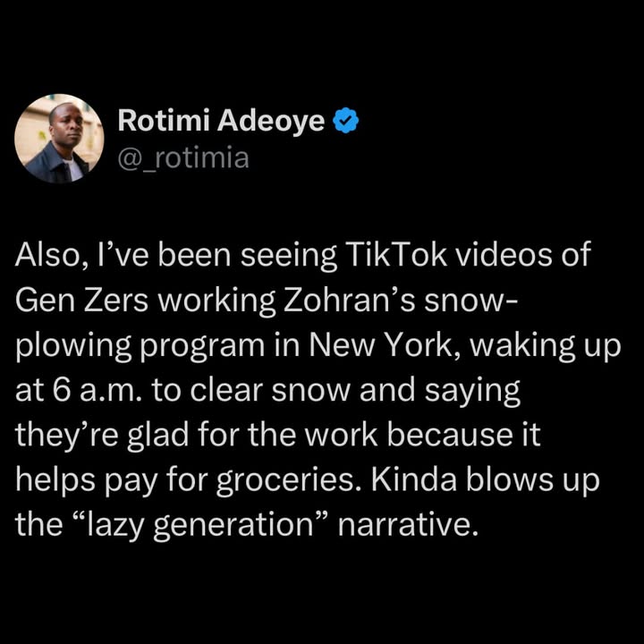This screenshot has height=644, width=644.
Task: Click the display name Rotimi Adeoye
Action: click(x=221, y=121)
